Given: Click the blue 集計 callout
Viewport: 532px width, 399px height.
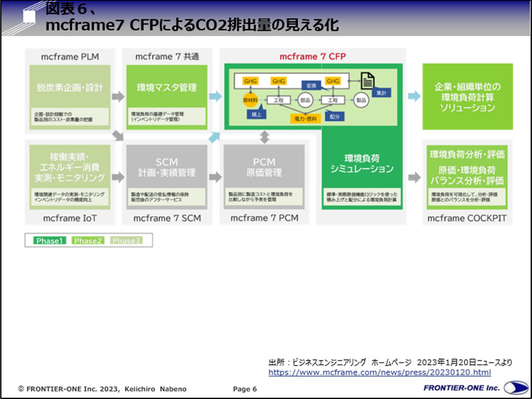Looking at the screenshot, I should point(381,93).
